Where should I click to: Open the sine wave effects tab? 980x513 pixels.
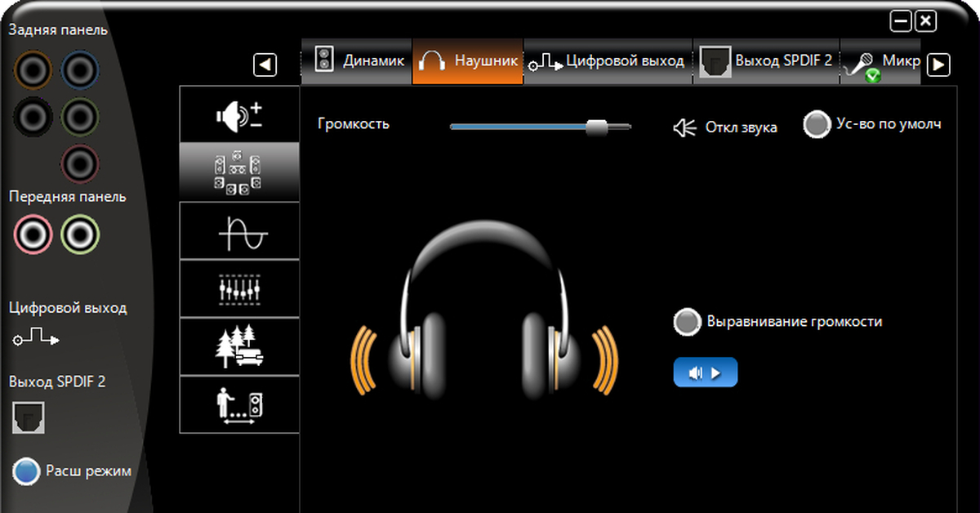[x=238, y=231]
